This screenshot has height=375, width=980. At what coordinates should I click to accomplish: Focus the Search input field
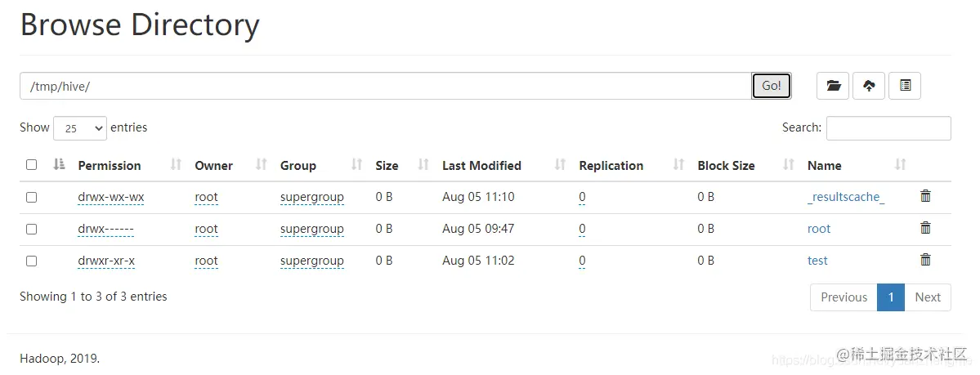(x=888, y=128)
